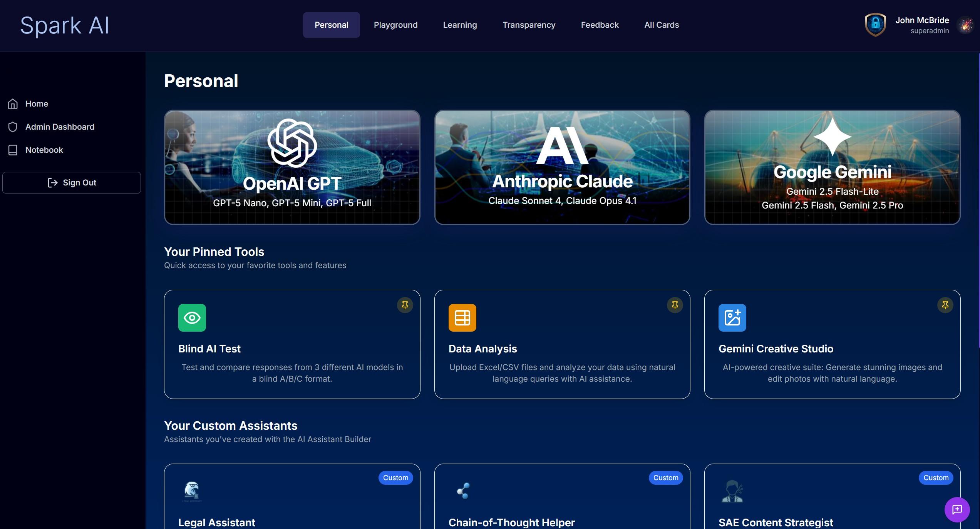Open the Google Gemini model card
The width and height of the screenshot is (980, 529).
point(833,167)
